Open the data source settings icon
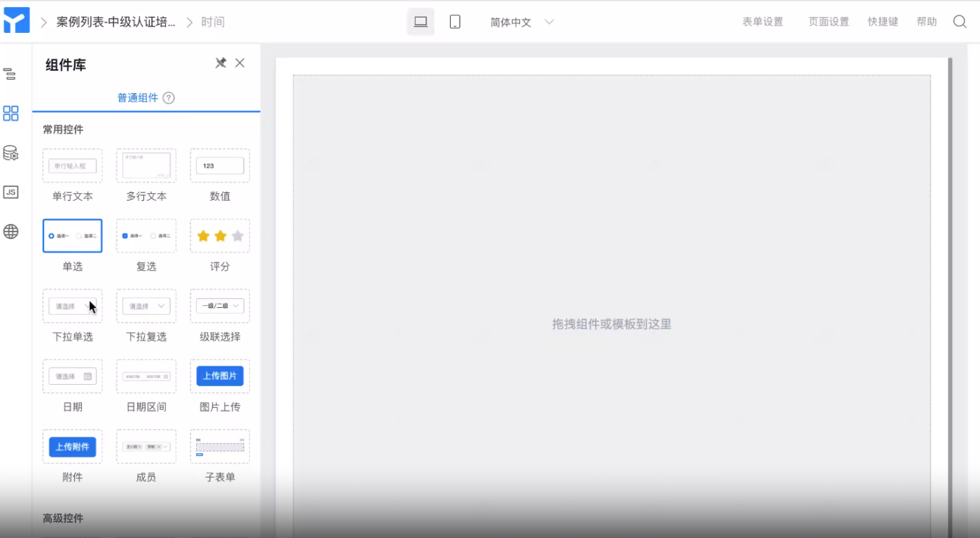Image resolution: width=980 pixels, height=538 pixels. pos(10,153)
